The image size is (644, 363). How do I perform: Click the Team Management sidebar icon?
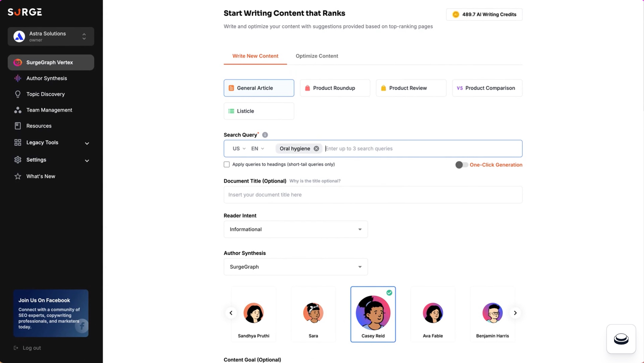tap(18, 110)
